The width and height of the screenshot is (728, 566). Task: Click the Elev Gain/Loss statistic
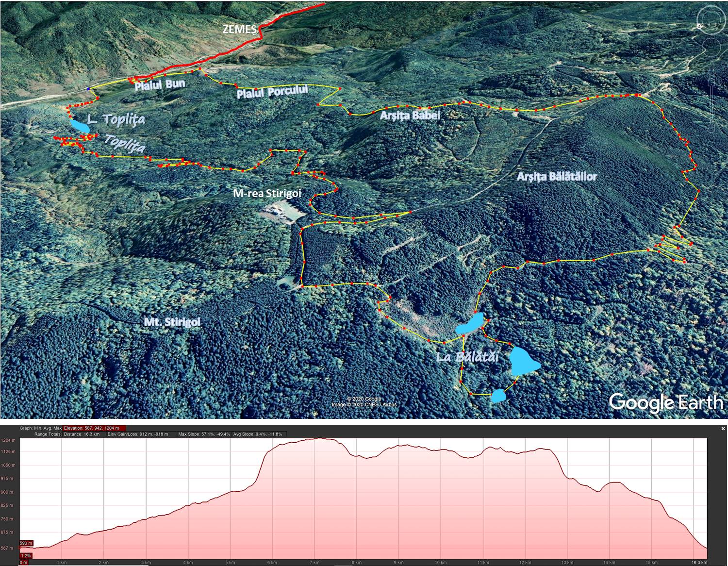[x=137, y=434]
